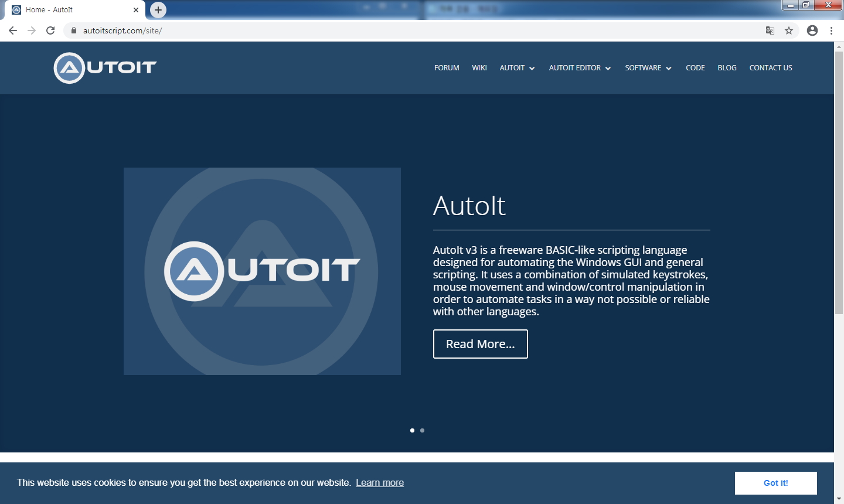Viewport: 844px width, 504px height.
Task: Close the Home - AutoIt tab
Action: (136, 10)
